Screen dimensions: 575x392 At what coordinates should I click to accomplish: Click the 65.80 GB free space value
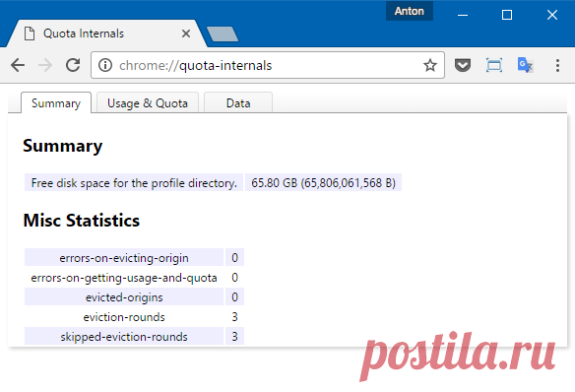tap(323, 182)
